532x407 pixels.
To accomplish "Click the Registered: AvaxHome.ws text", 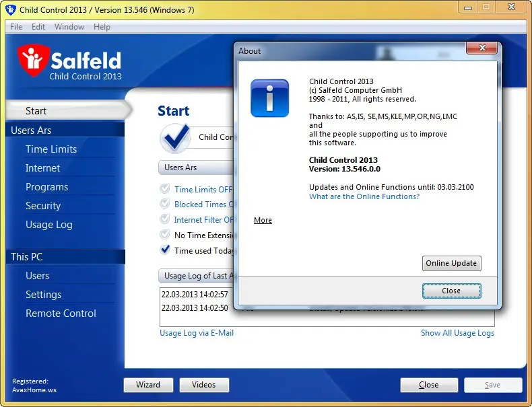I will click(x=34, y=385).
